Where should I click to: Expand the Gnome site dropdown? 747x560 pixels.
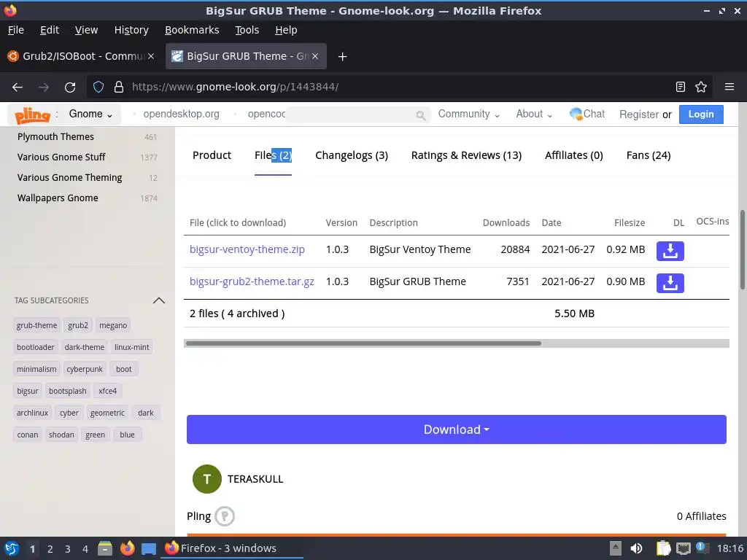[90, 114]
